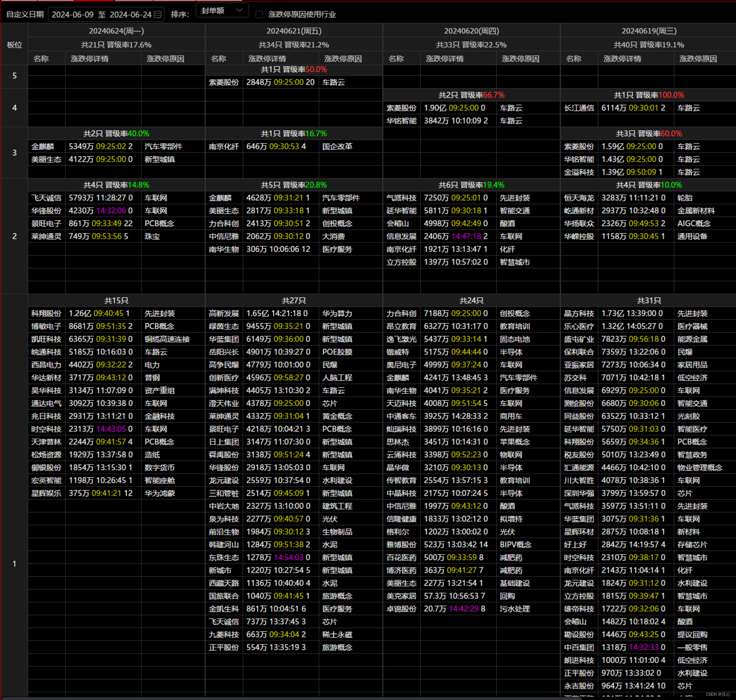Screen dimensions: 736x700
Task: Click the 共1只 晋级率50.0% label
Action: pyautogui.click(x=294, y=70)
